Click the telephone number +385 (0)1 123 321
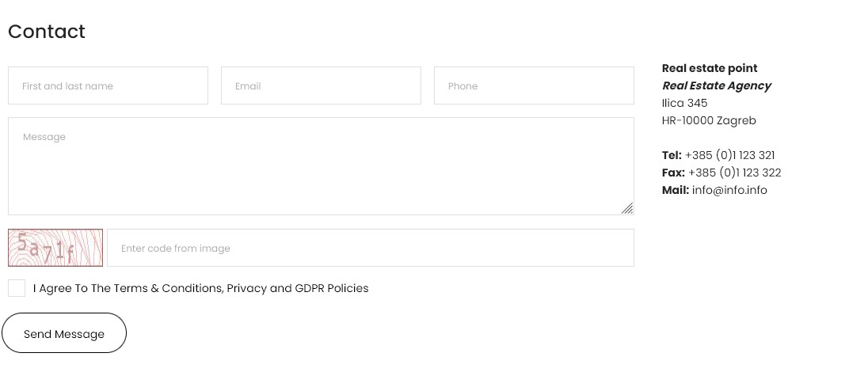 pos(729,156)
